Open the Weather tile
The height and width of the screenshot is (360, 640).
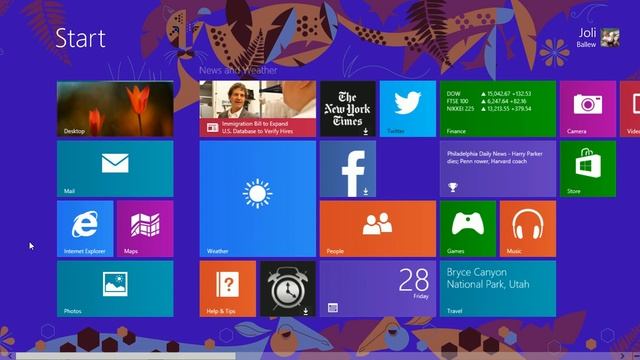pyautogui.click(x=258, y=199)
